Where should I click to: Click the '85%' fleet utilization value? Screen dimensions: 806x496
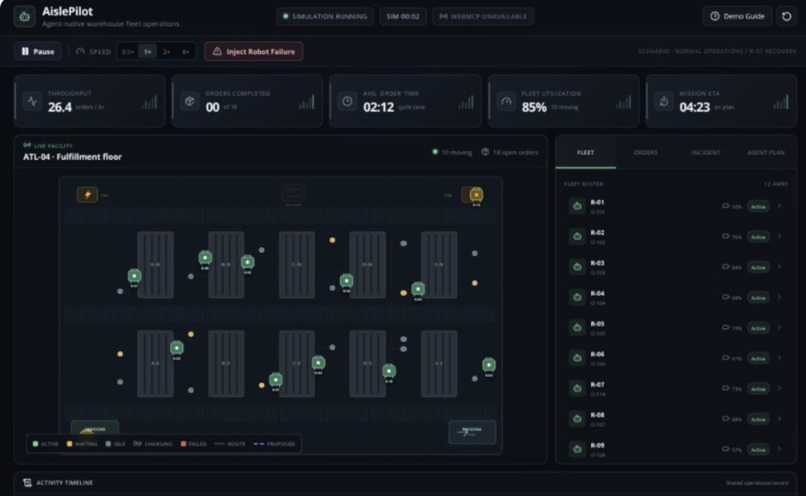pyautogui.click(x=534, y=107)
